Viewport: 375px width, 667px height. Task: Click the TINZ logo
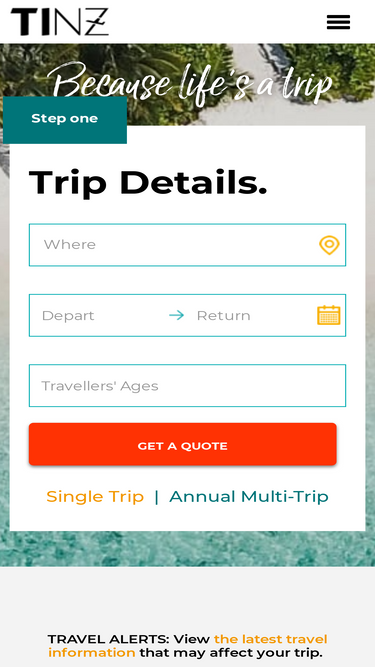(60, 22)
